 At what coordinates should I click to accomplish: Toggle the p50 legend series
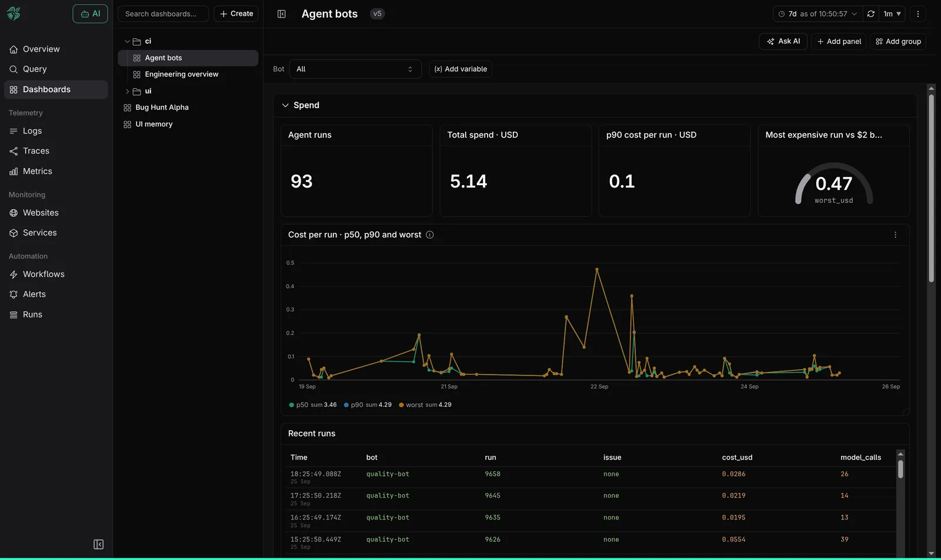point(313,405)
